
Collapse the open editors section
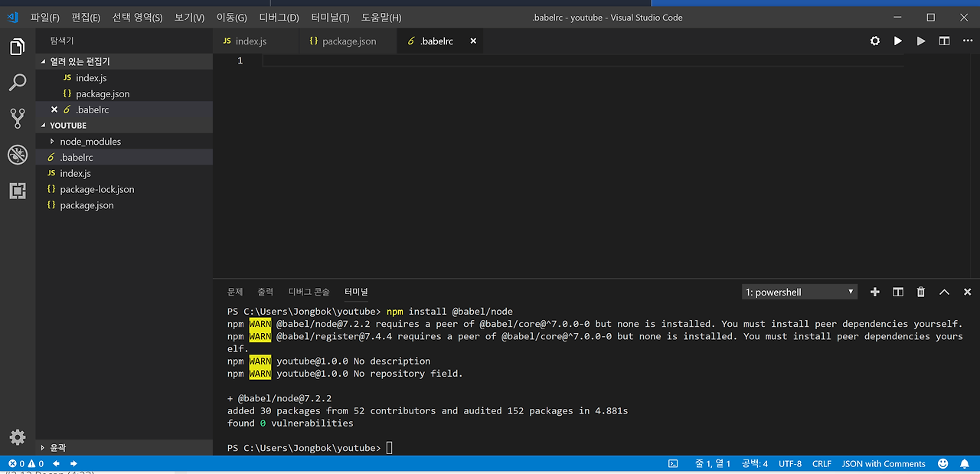(x=124, y=61)
